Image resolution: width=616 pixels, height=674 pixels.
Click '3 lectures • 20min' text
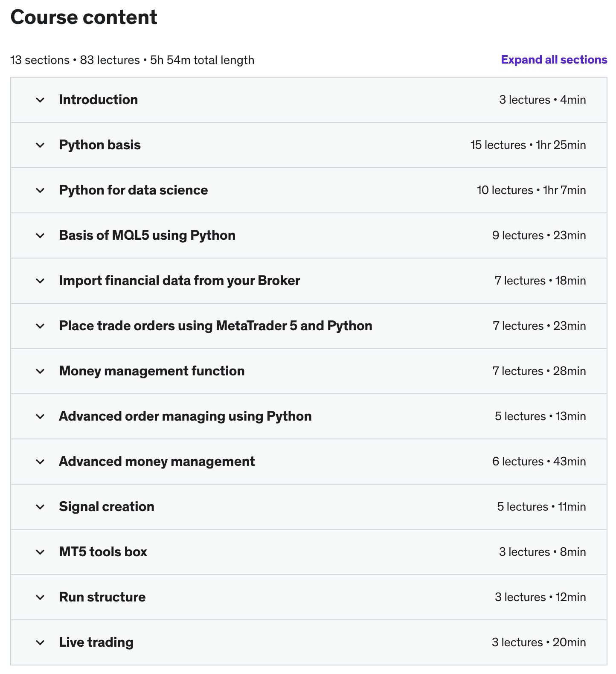coord(539,642)
